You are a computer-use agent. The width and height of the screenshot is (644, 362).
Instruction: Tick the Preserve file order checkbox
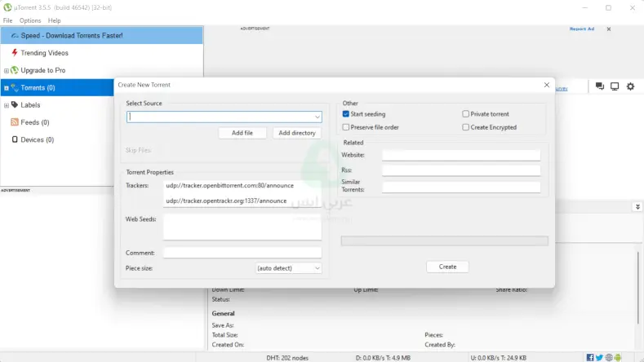point(346,127)
